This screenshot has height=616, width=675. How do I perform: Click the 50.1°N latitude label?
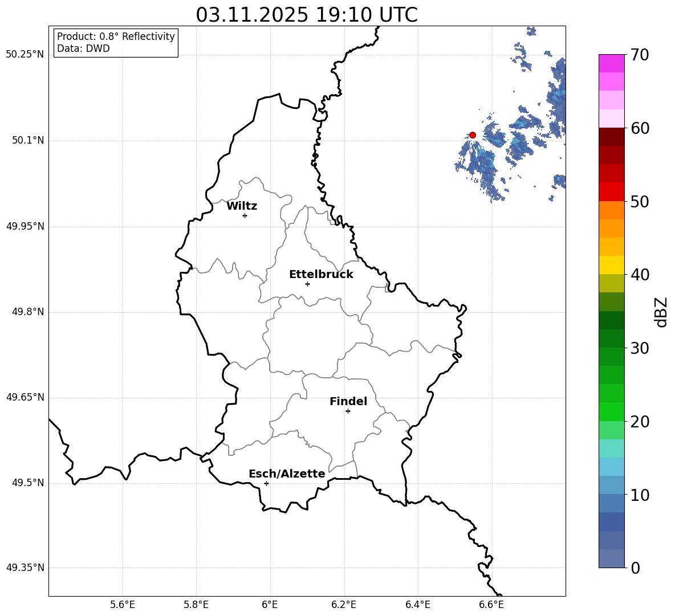click(x=28, y=141)
